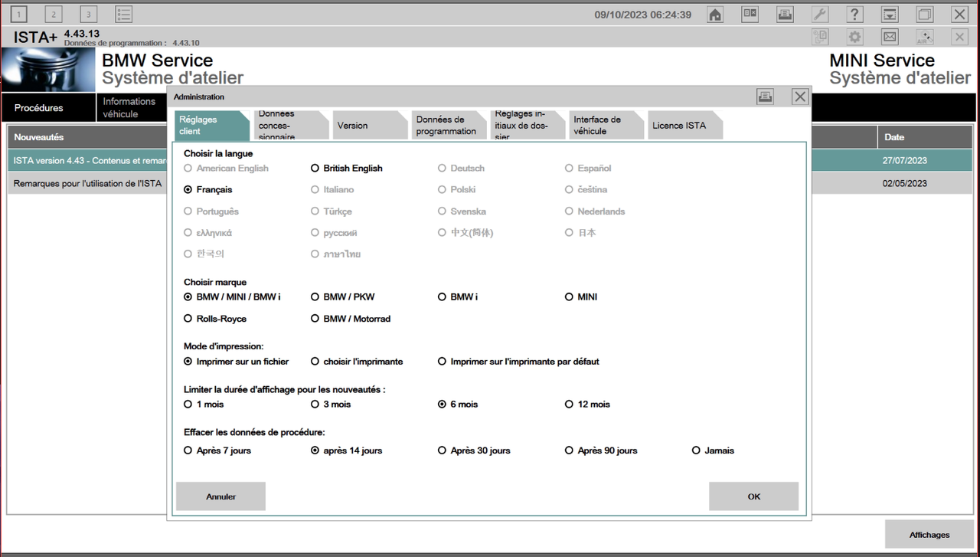980x557 pixels.
Task: Click the printer icon in Administration dialog
Action: coord(765,97)
